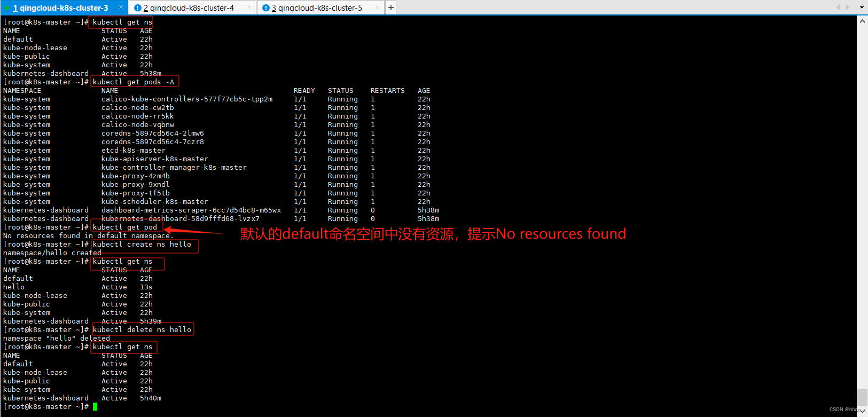Click the 'namespace/hello created' output line

pyautogui.click(x=52, y=253)
